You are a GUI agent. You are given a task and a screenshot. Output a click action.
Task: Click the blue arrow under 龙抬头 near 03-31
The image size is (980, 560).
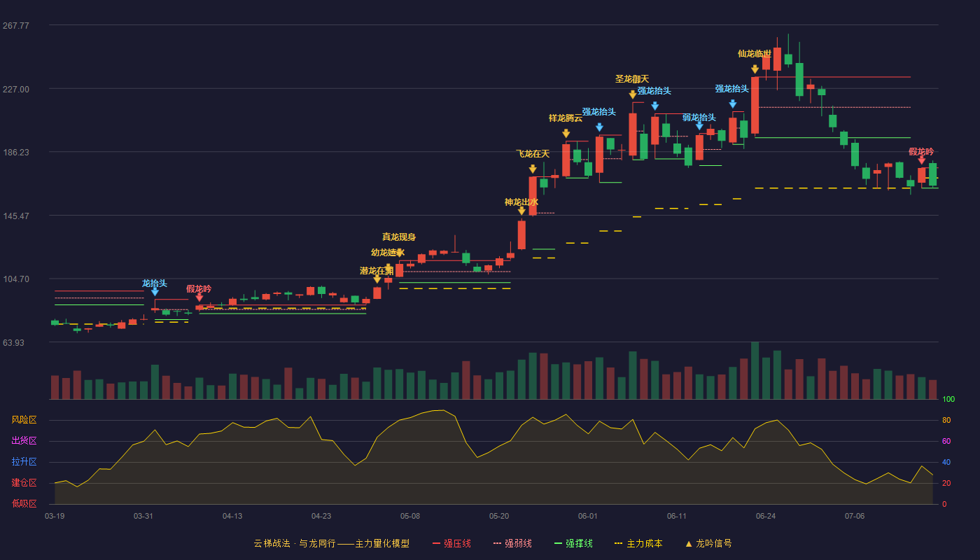(x=155, y=293)
